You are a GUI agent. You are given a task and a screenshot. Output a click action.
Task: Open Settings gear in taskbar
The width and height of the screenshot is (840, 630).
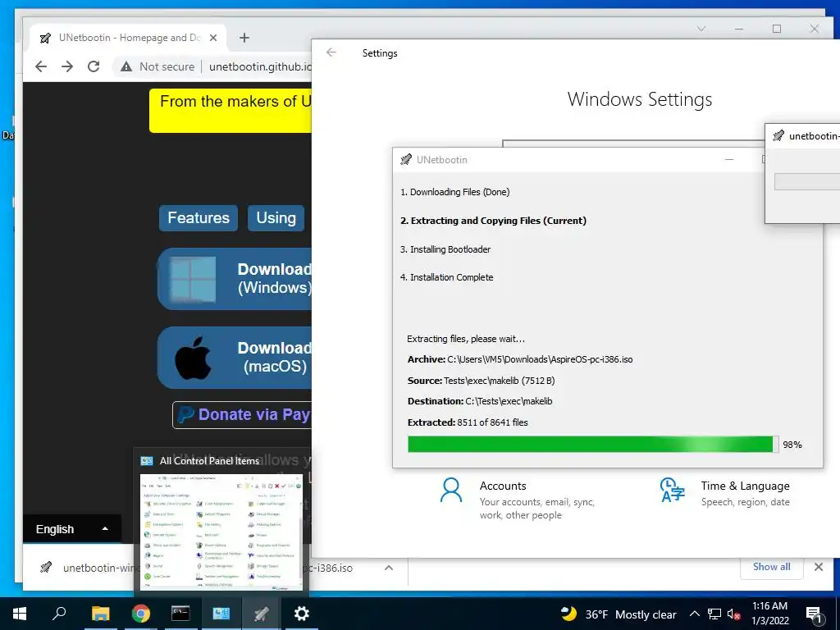click(x=301, y=614)
